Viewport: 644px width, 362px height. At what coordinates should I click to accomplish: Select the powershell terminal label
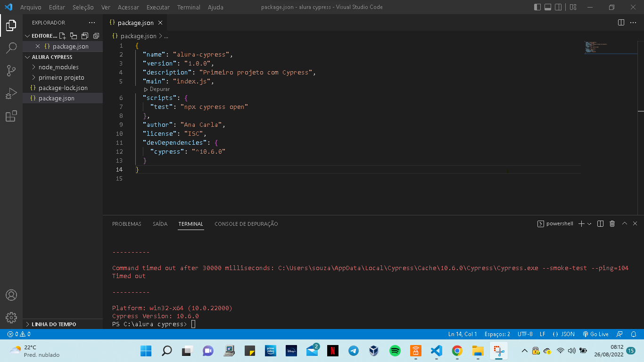555,224
